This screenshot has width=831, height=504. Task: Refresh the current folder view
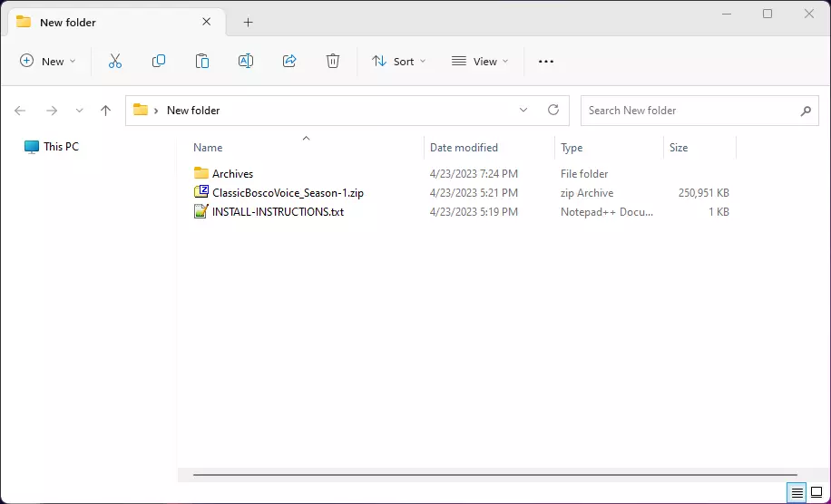tap(553, 110)
